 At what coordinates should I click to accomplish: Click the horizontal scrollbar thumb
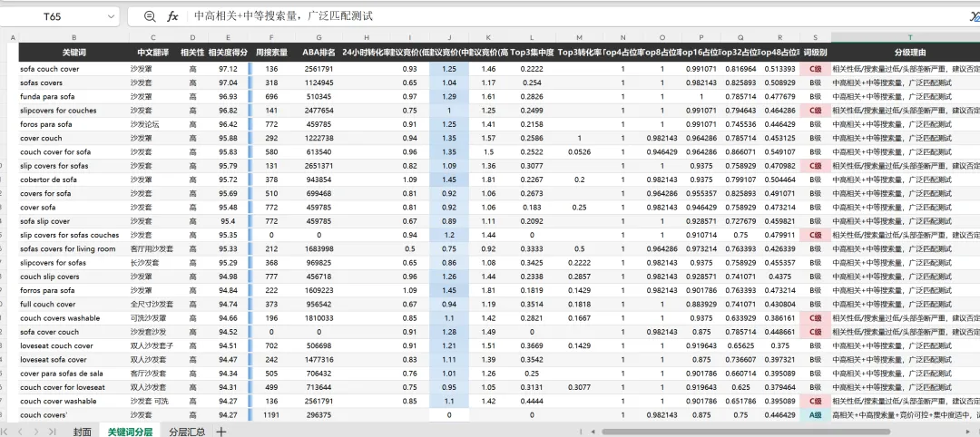pyautogui.click(x=746, y=432)
